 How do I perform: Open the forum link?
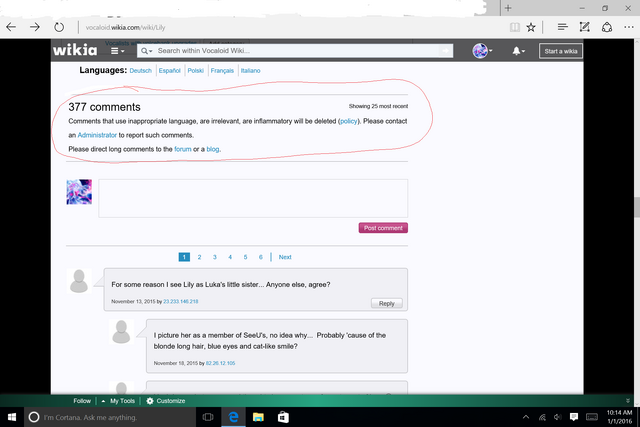182,149
